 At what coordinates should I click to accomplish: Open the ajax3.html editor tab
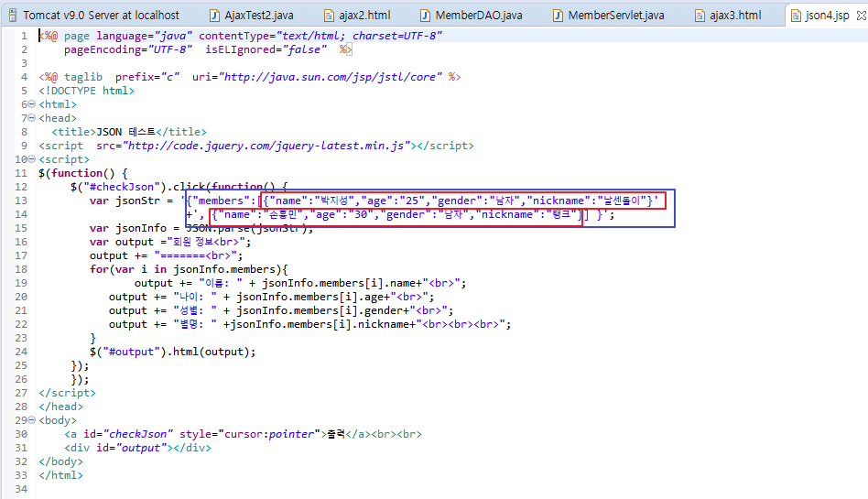(729, 15)
